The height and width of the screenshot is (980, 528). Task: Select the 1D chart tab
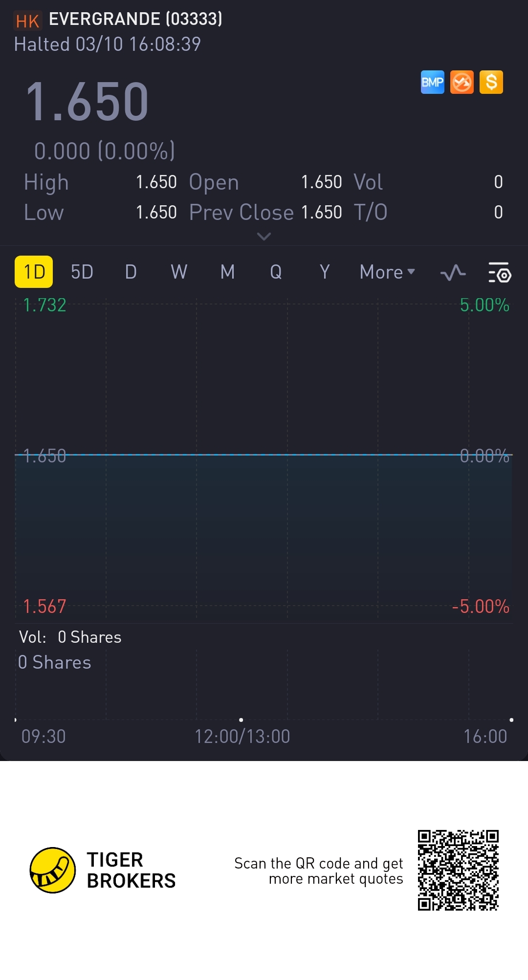(x=34, y=272)
